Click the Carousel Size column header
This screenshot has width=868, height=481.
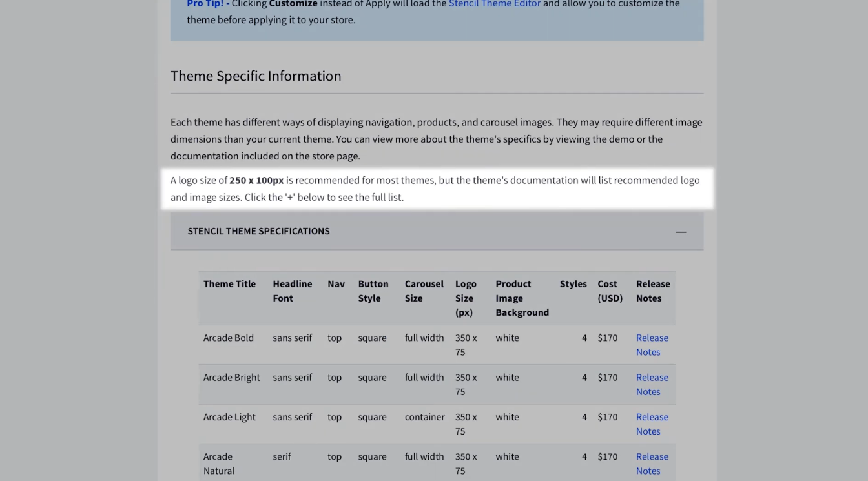[x=424, y=291]
